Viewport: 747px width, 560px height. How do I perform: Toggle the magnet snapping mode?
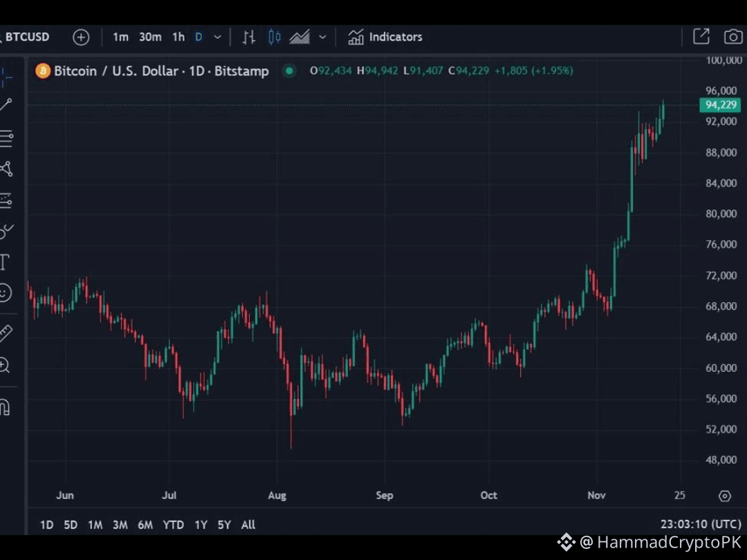[x=5, y=407]
